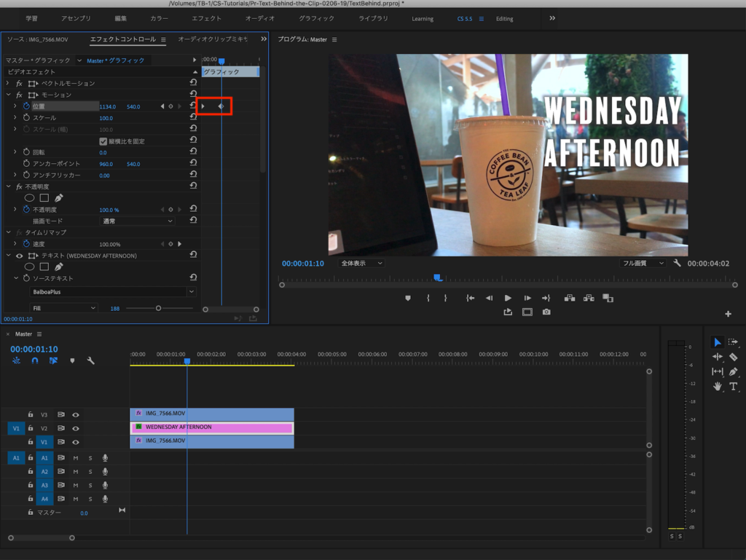Hide track V2 using eye icon
746x560 pixels.
point(75,428)
